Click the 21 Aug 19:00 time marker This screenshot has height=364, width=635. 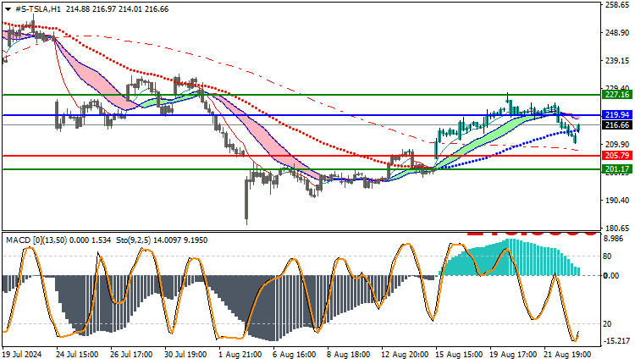pos(567,355)
